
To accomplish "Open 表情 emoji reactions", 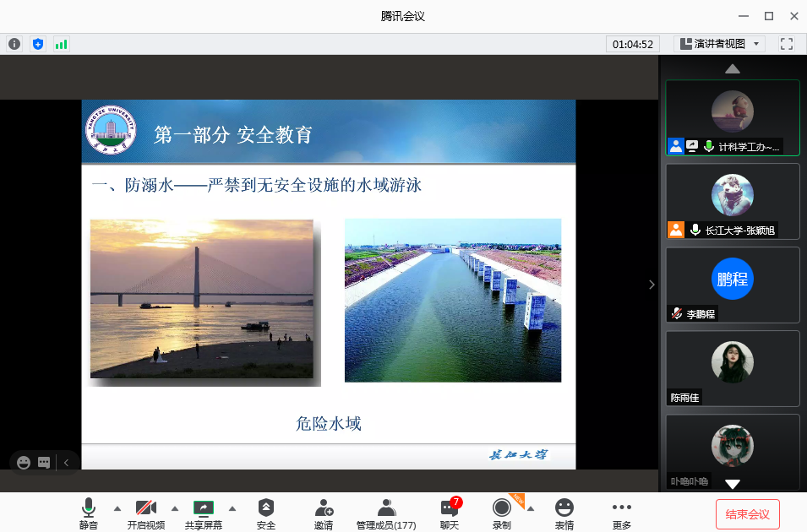I will [x=564, y=508].
